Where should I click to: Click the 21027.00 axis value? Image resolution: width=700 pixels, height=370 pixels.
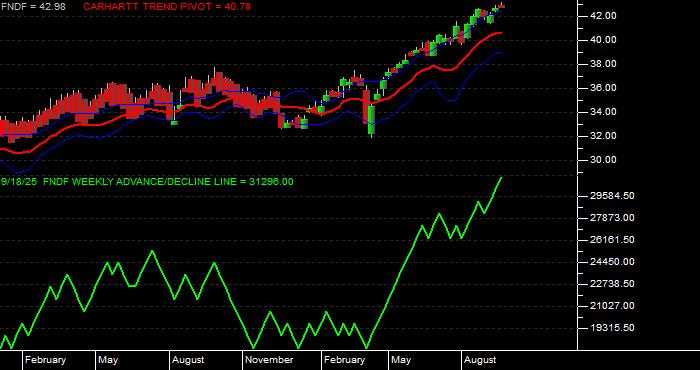612,306
